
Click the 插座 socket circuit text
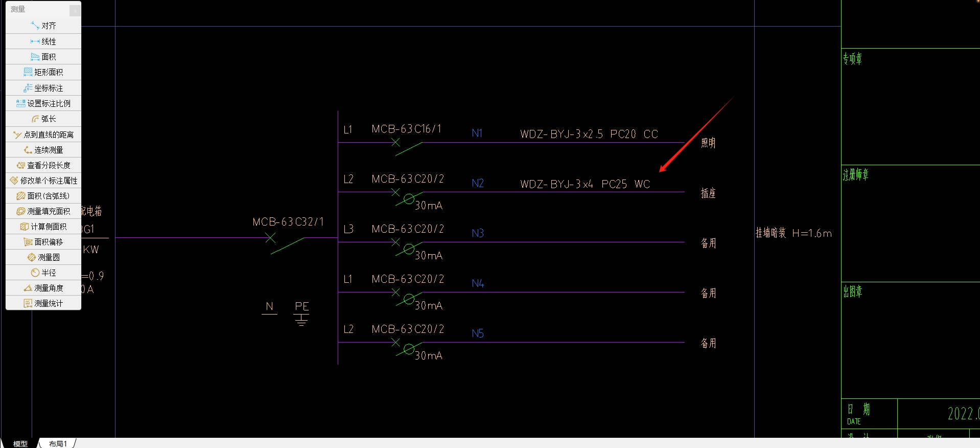coord(708,193)
